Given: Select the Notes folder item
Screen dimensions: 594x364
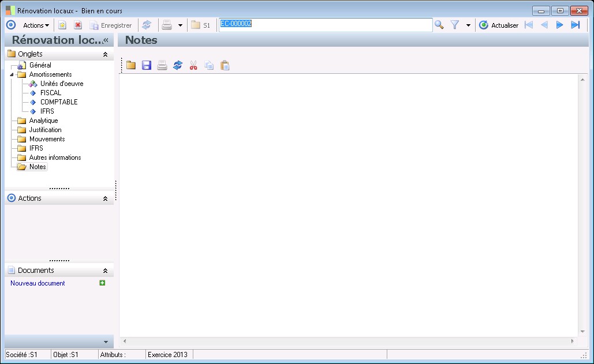Looking at the screenshot, I should coord(38,167).
